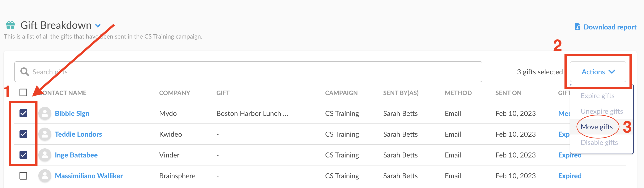Check the Massimiliano Walliker row checkbox
This screenshot has height=188, width=644.
(23, 176)
